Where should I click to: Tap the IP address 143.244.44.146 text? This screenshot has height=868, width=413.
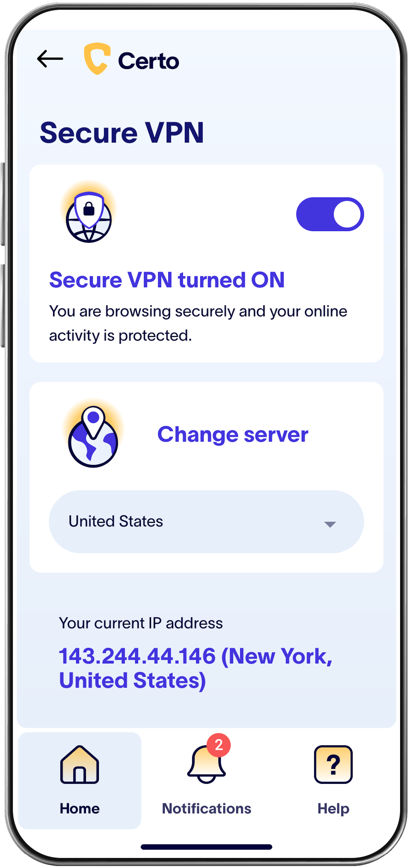(137, 656)
